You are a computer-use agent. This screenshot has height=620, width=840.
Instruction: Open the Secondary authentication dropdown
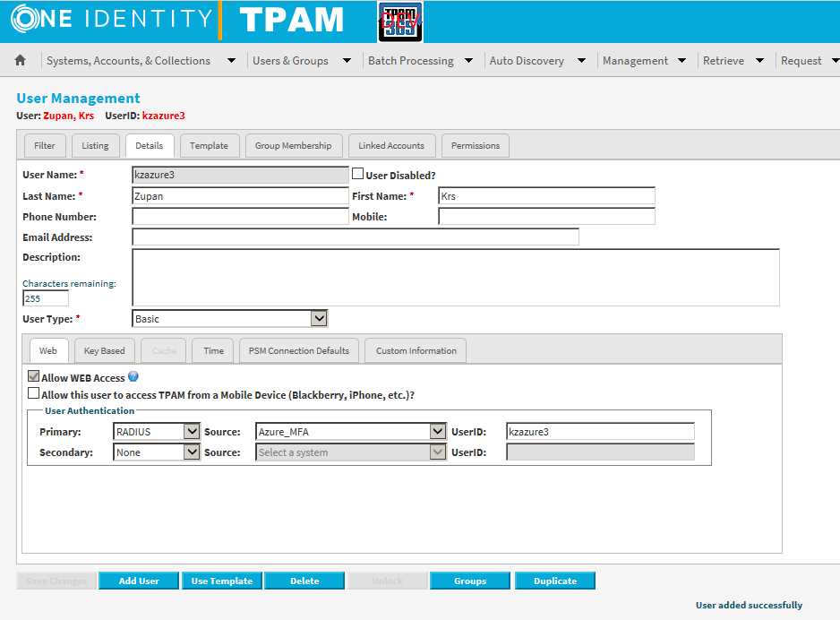(157, 452)
